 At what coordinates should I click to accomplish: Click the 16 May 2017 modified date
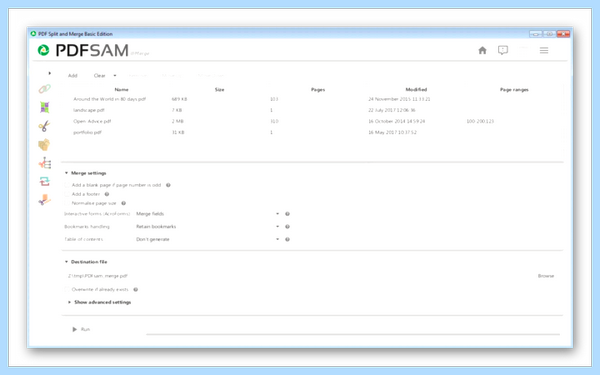pos(392,132)
